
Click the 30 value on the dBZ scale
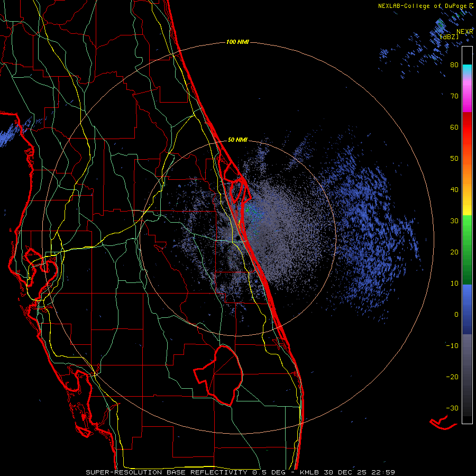click(454, 221)
